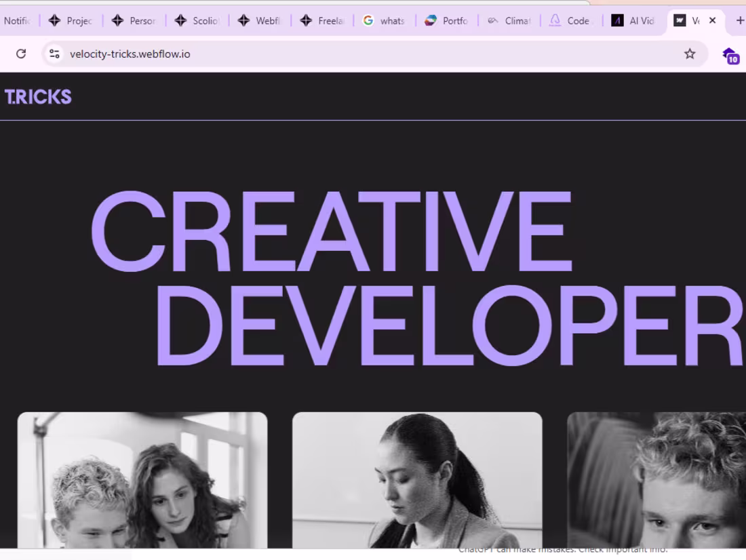
Task: Switch to the Person tab
Action: coord(134,21)
